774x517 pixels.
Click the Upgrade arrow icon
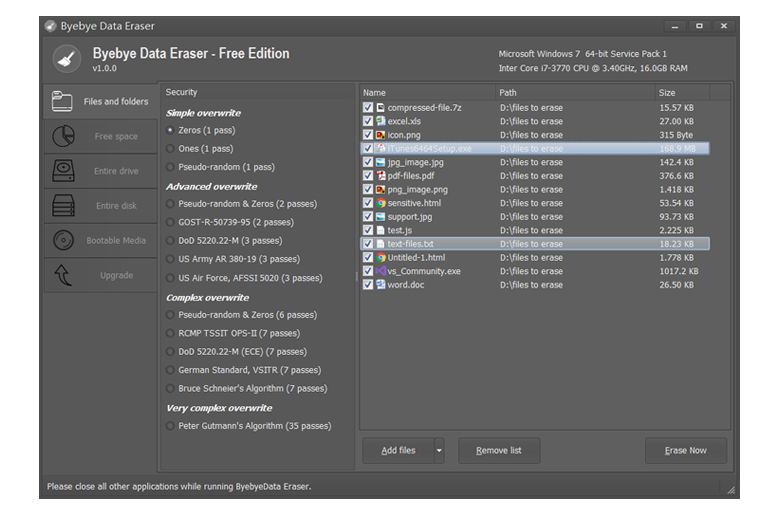pyautogui.click(x=63, y=275)
